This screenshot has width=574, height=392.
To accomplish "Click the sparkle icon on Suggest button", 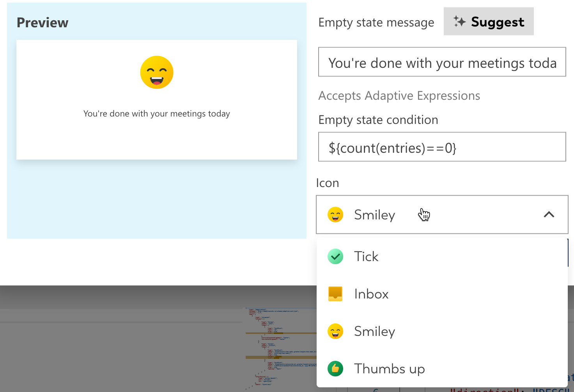I will click(x=459, y=22).
